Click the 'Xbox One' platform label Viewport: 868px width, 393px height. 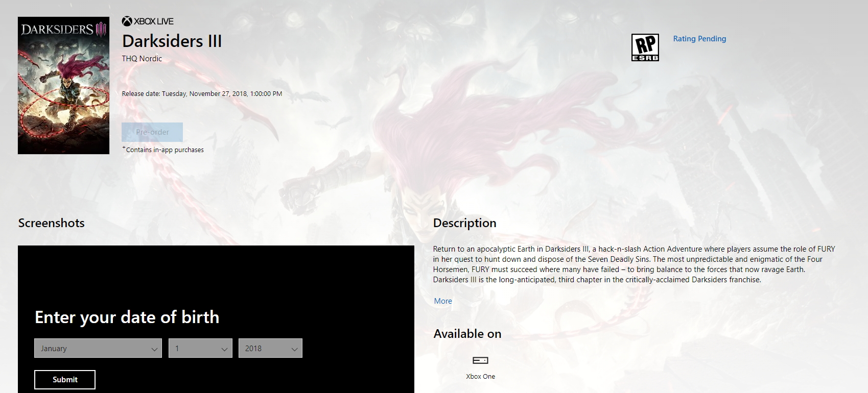(x=481, y=377)
